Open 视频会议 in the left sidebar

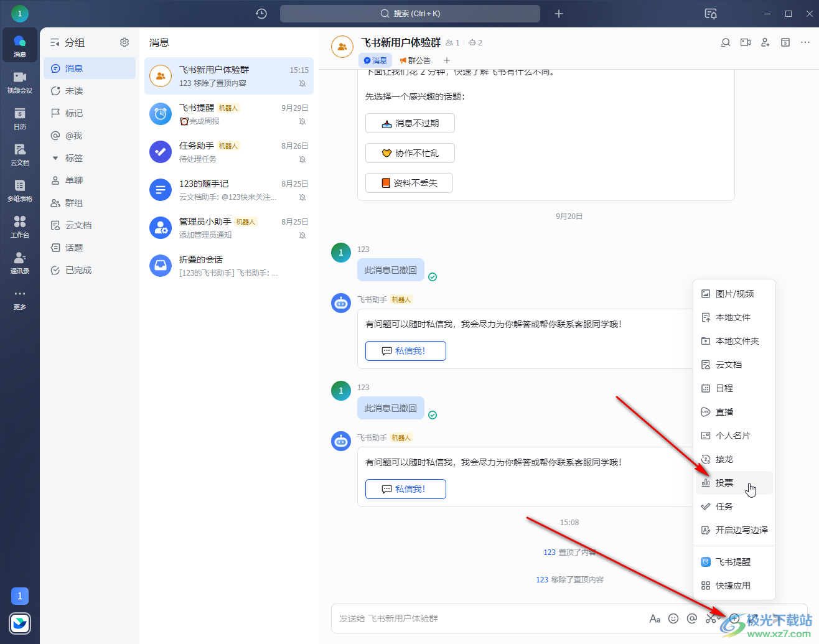tap(20, 82)
